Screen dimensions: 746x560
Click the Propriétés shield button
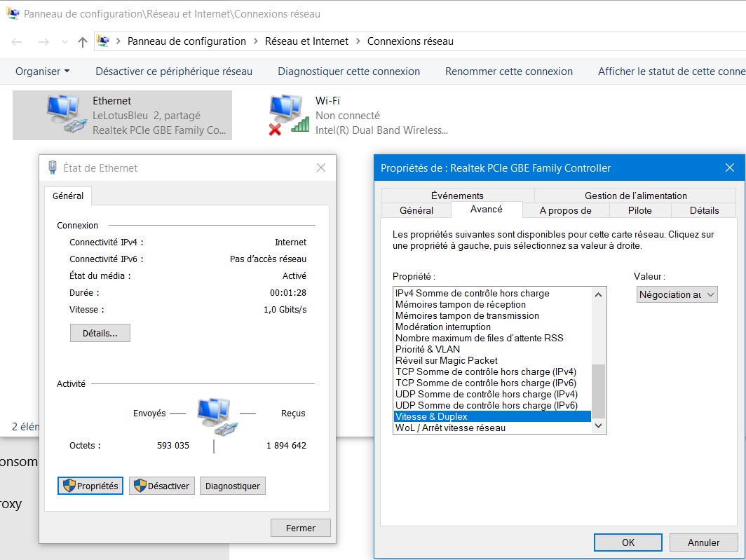point(91,486)
